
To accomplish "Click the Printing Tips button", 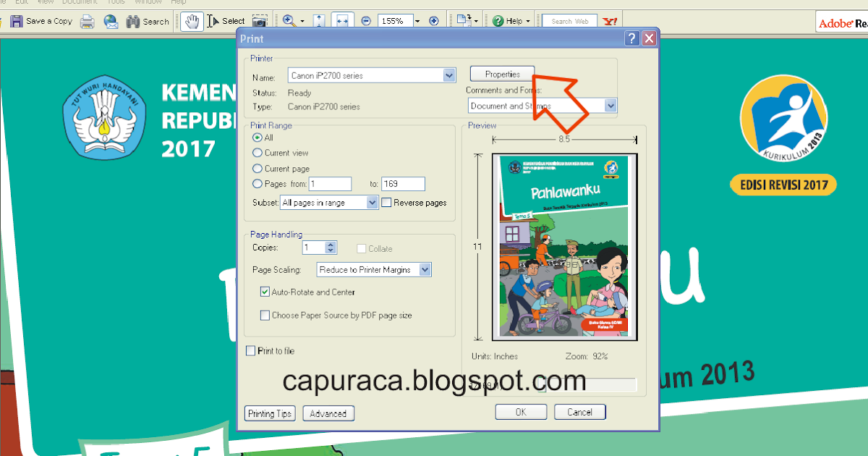I will coord(271,413).
